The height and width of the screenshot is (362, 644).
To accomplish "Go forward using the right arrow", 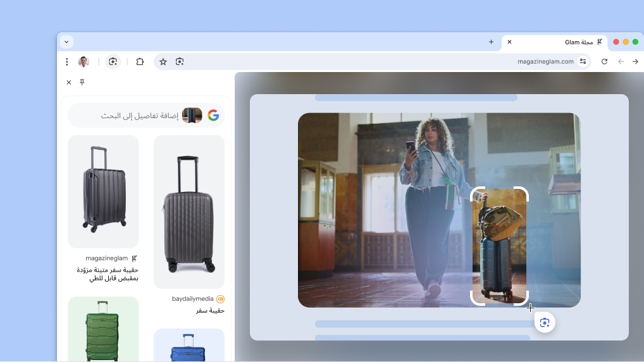I will tap(635, 62).
